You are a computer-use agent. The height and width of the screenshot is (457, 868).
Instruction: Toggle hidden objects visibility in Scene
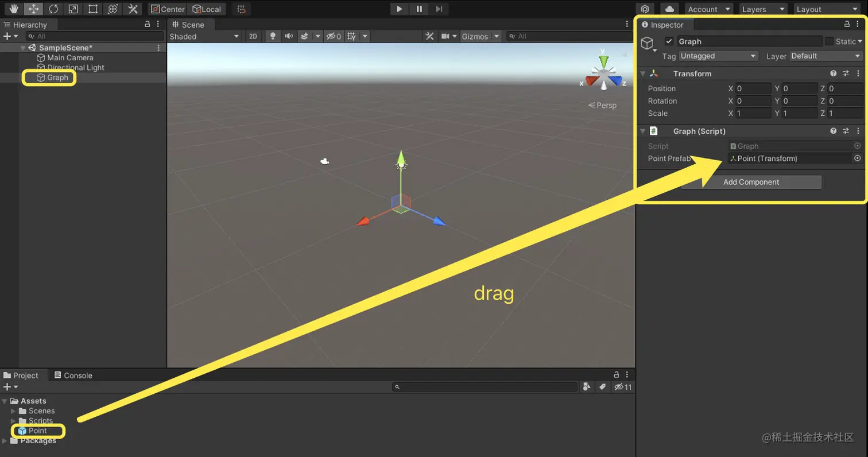(334, 36)
